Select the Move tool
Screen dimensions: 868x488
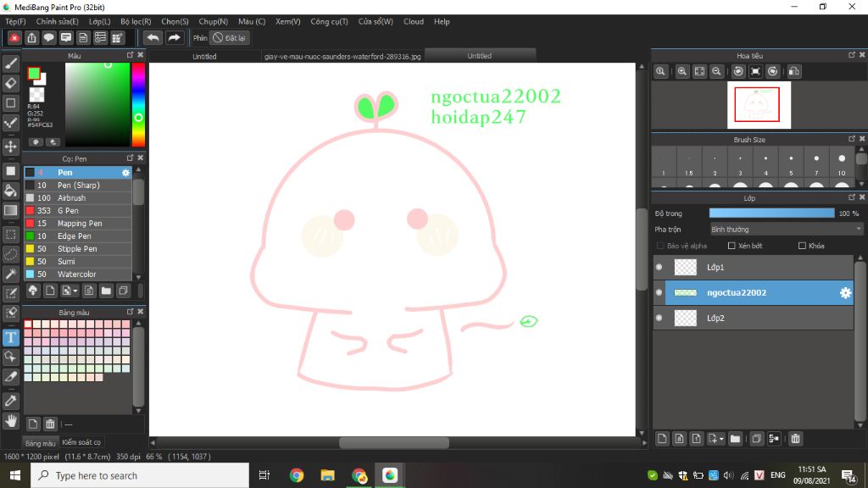[10, 147]
